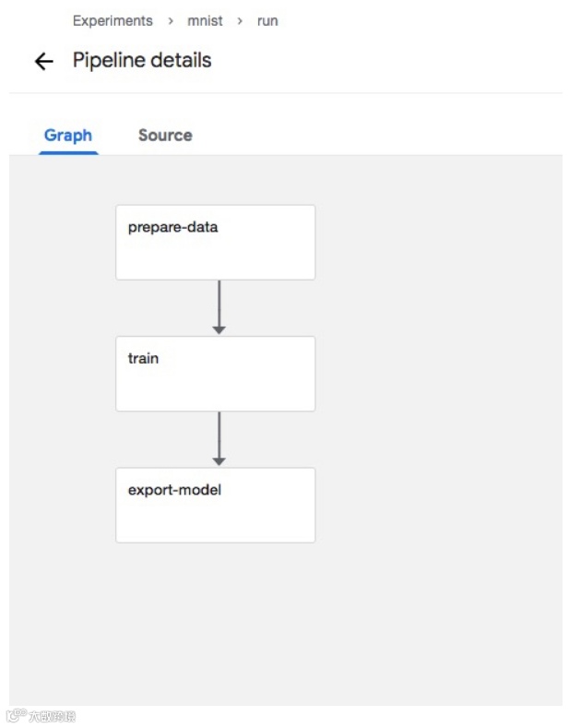
Task: Select the train pipeline node
Action: [x=215, y=373]
